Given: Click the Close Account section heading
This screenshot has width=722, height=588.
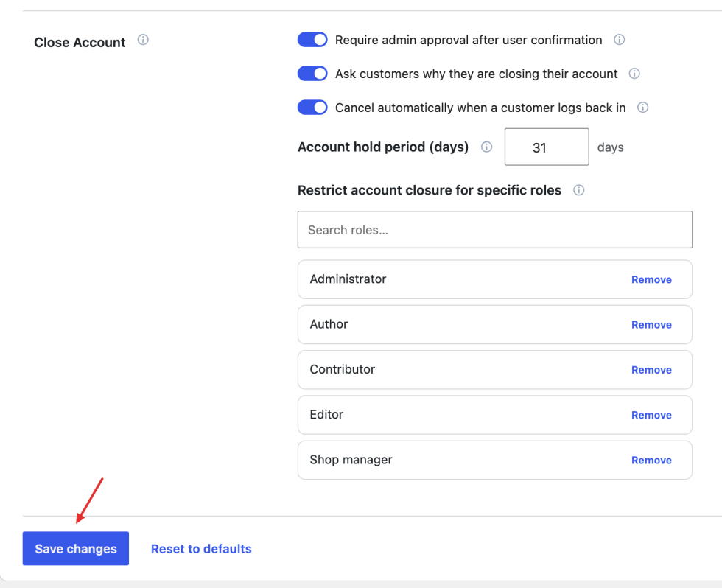Looking at the screenshot, I should [80, 42].
